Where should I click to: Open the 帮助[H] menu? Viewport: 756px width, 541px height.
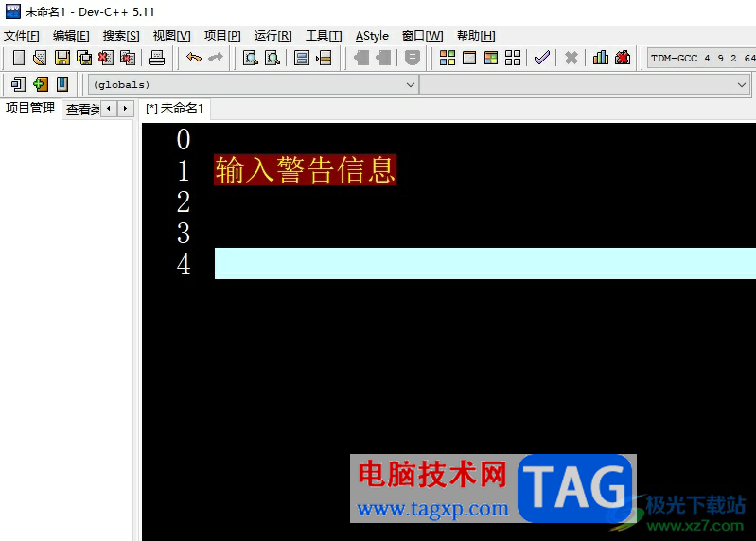(x=476, y=36)
